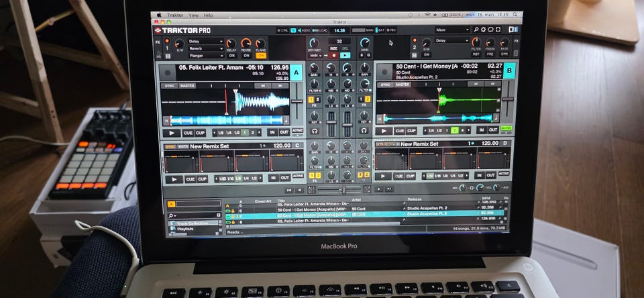
Task: Click Deck A tempo bend down arrow
Action: click(x=262, y=85)
